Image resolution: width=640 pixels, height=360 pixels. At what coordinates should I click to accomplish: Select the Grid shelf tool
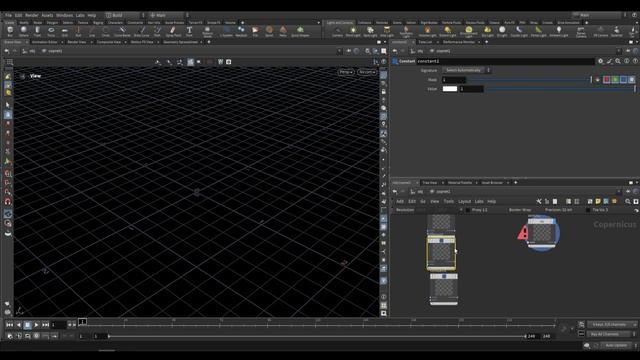(64, 31)
